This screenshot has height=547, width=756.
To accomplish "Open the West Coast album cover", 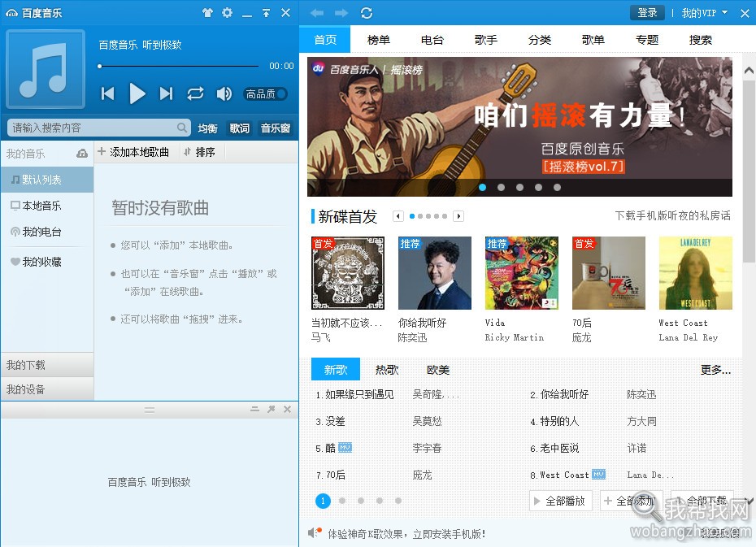I will point(695,273).
